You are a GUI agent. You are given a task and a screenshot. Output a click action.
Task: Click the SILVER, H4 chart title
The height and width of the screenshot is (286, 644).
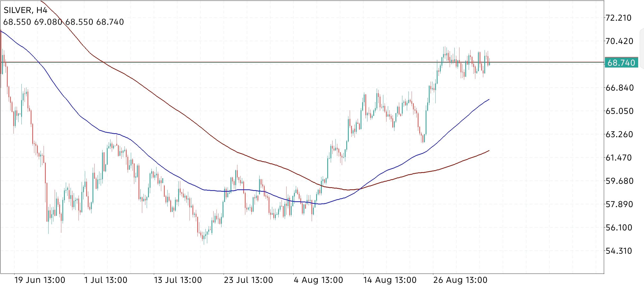(x=25, y=10)
